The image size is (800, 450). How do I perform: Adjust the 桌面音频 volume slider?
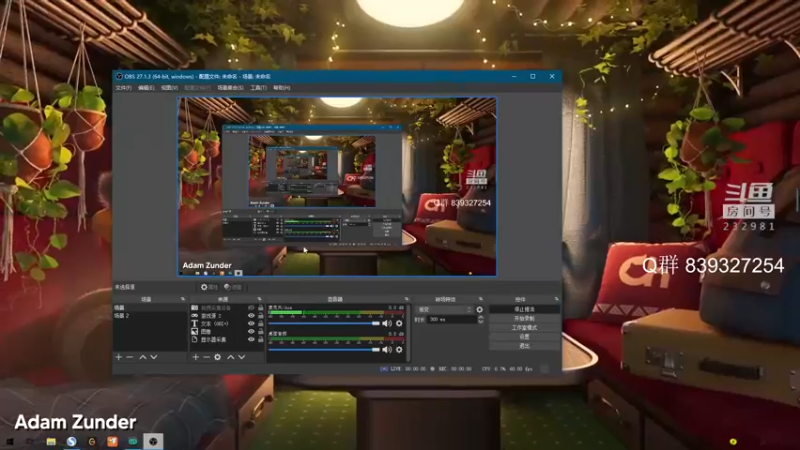pos(324,349)
